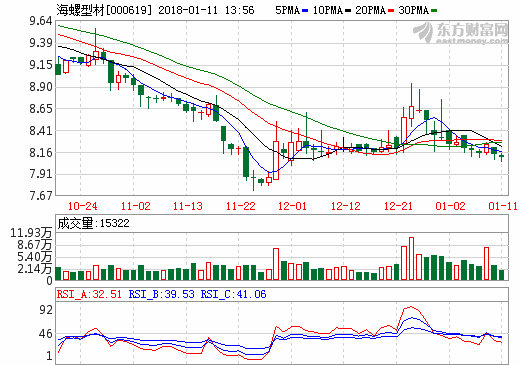
Task: Click the 11-13 date label
Action: 188,206
